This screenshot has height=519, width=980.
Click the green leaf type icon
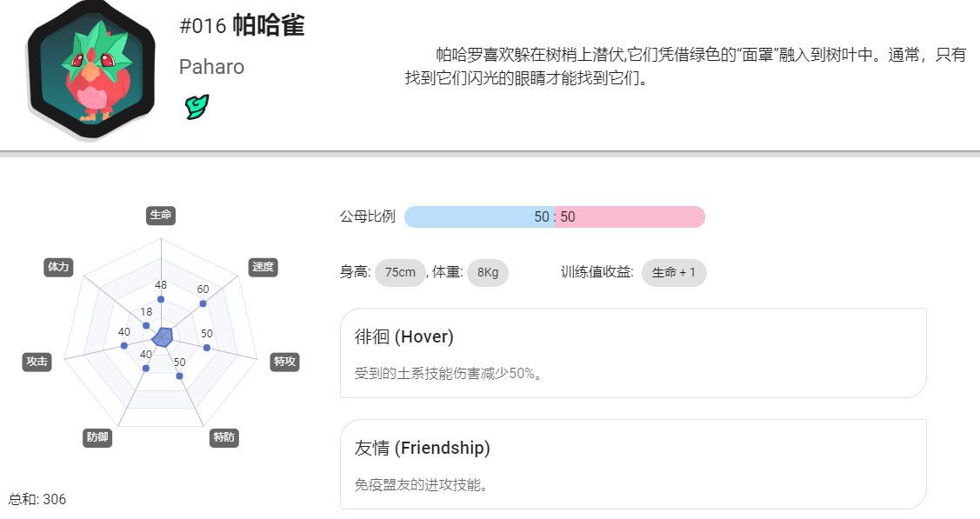point(197,106)
